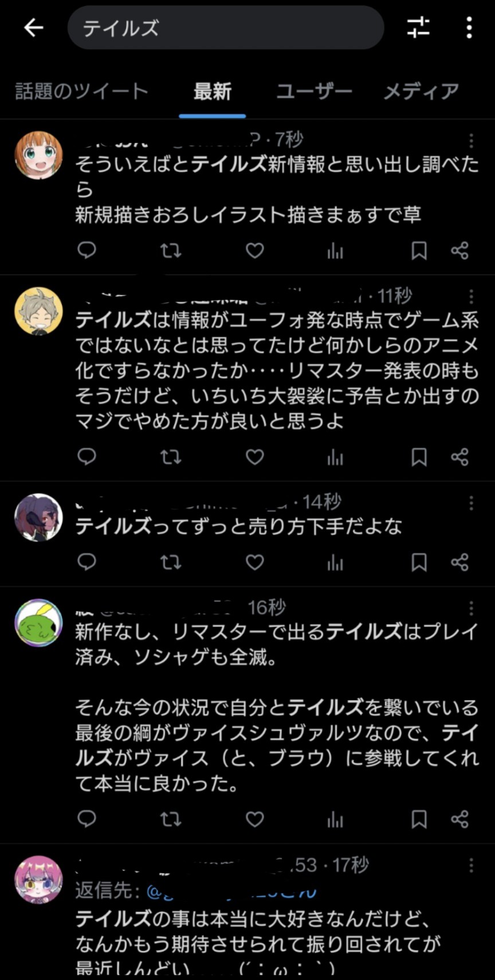
Task: Switch to 話題のツイート tab
Action: coord(81,91)
